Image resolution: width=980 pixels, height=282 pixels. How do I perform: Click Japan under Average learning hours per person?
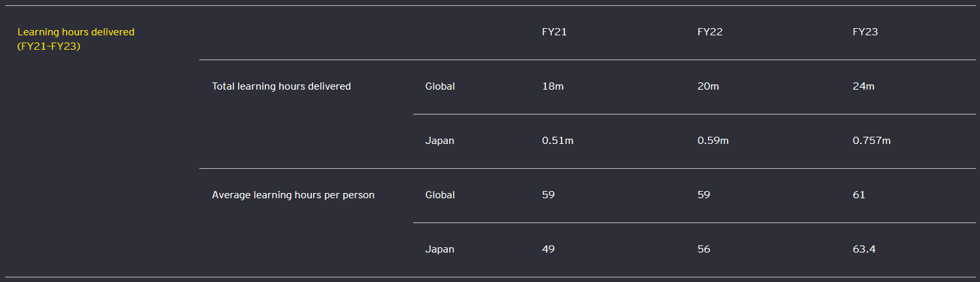[439, 249]
